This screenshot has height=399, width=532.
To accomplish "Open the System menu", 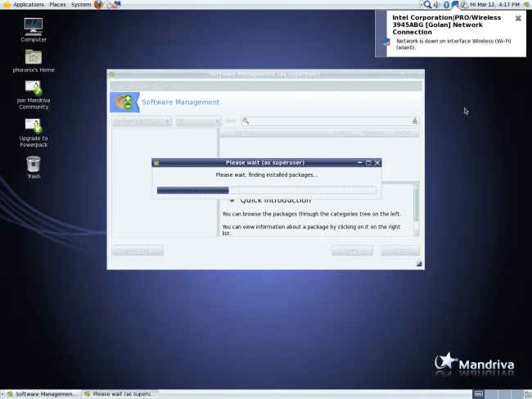I will pos(81,4).
